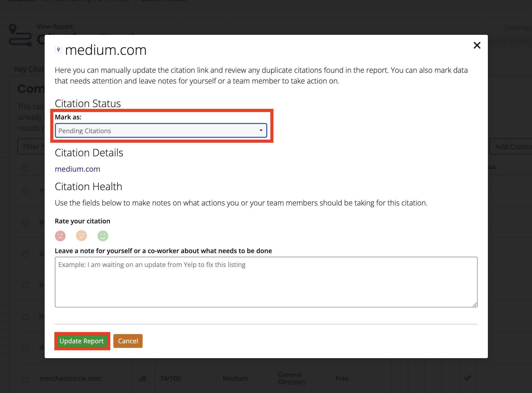Open the Pending Citations dropdown arrow
532x393 pixels.
click(261, 131)
